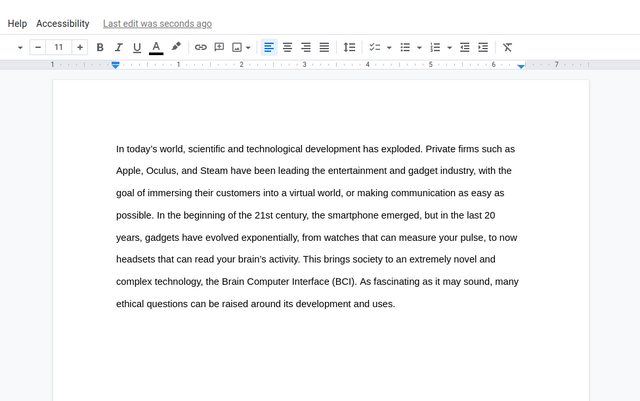Insert a link with chain icon
This screenshot has height=401, width=640.
click(200, 47)
